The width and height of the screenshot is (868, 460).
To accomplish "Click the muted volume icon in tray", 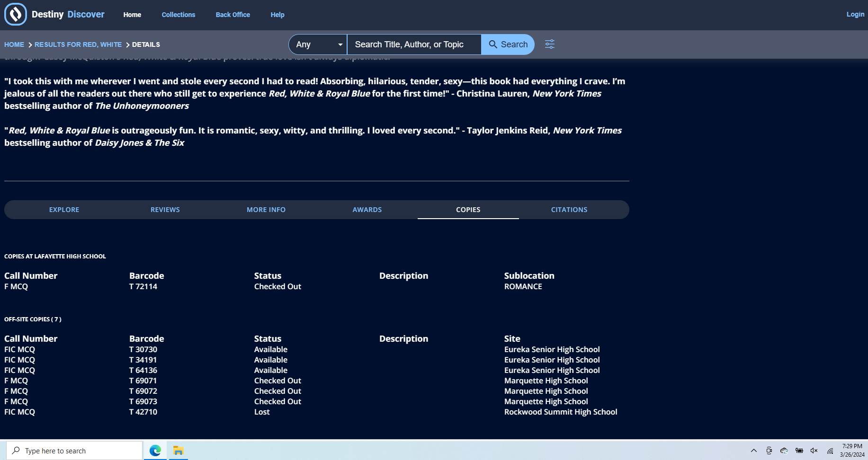I will (814, 451).
